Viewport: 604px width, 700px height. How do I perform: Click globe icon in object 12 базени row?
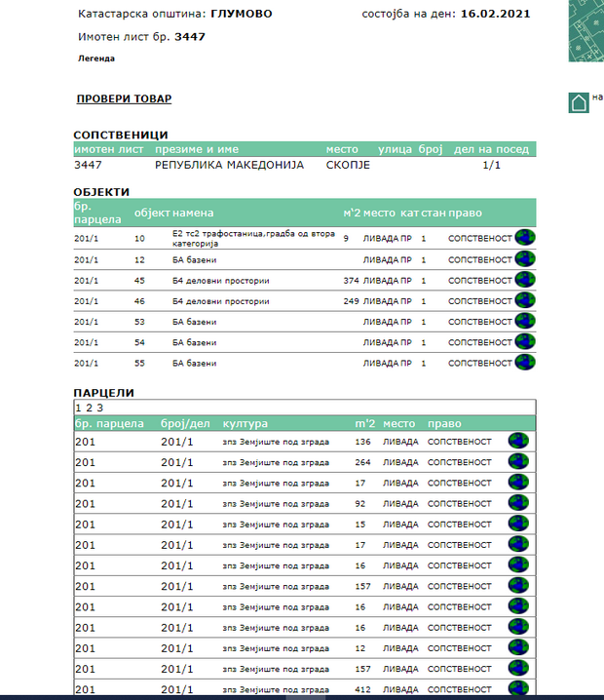(x=525, y=259)
